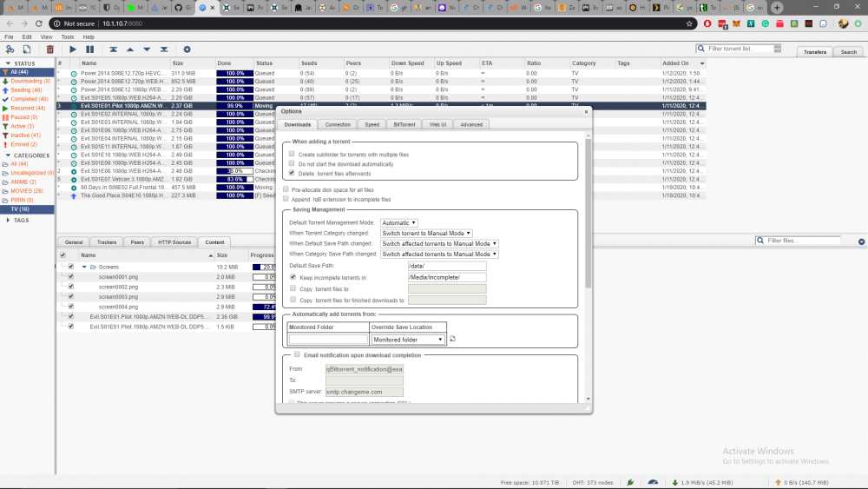Click the Resume play icon in toolbar

click(73, 50)
